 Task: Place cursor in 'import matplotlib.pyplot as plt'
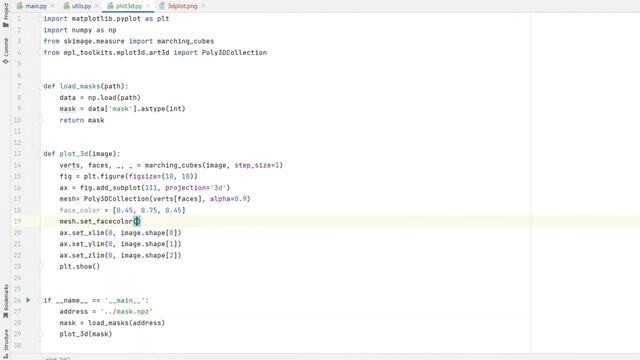[106, 19]
